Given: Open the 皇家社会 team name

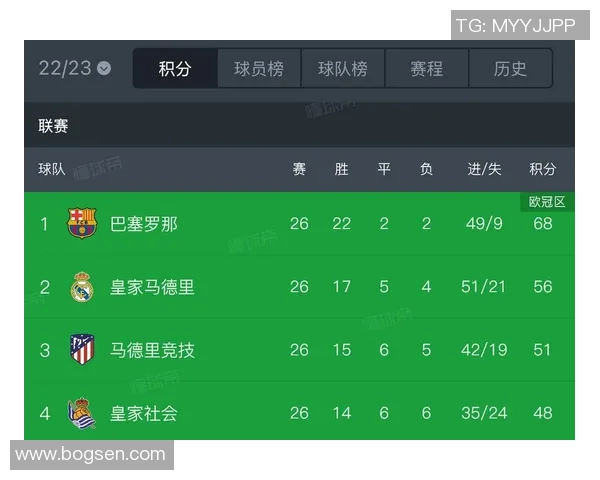Looking at the screenshot, I should click(x=144, y=412).
